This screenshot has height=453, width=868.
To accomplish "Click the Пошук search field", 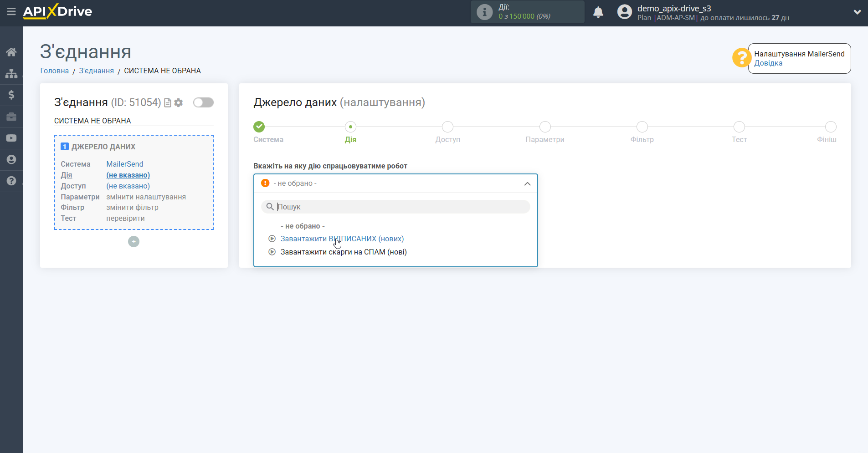I will tap(395, 207).
